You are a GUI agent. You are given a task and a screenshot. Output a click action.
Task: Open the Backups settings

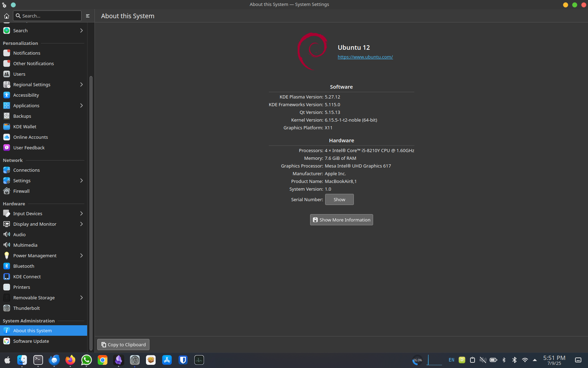43,116
